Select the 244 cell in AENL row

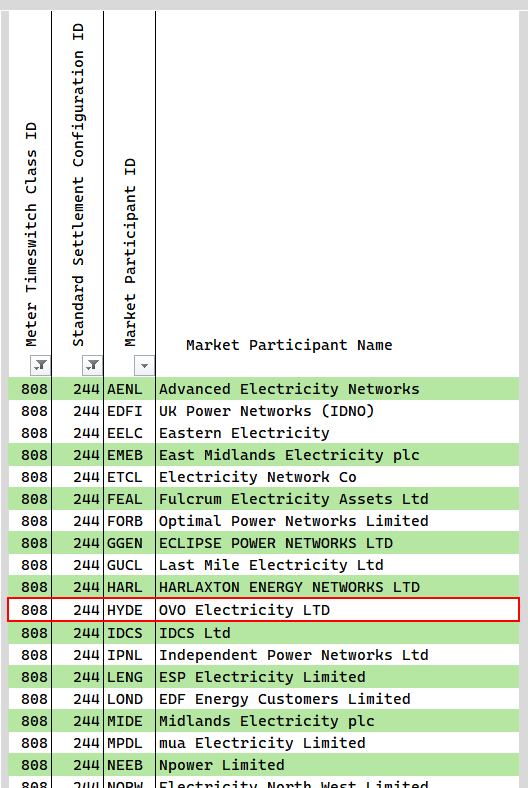pos(77,389)
